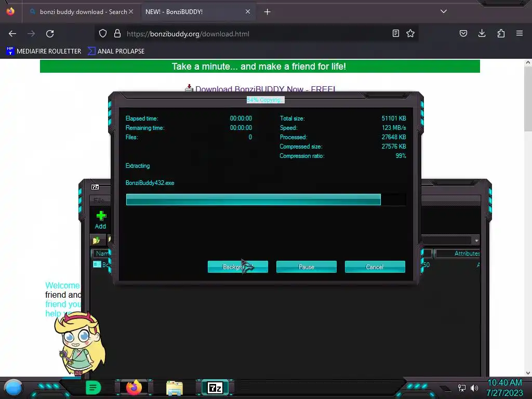Click the Add icon in 7-Zip window

tap(100, 220)
